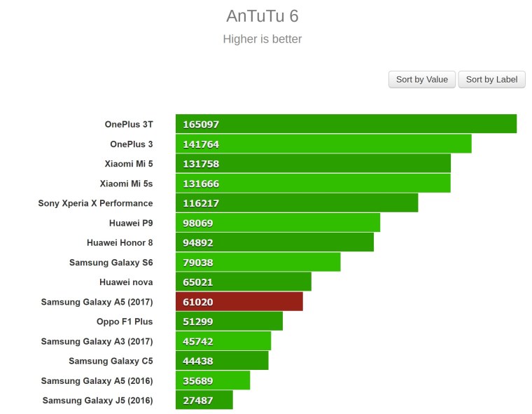Screen dimensions: 532x414
Task: Click the Sony Xperia X Performance label
Action: (x=95, y=203)
